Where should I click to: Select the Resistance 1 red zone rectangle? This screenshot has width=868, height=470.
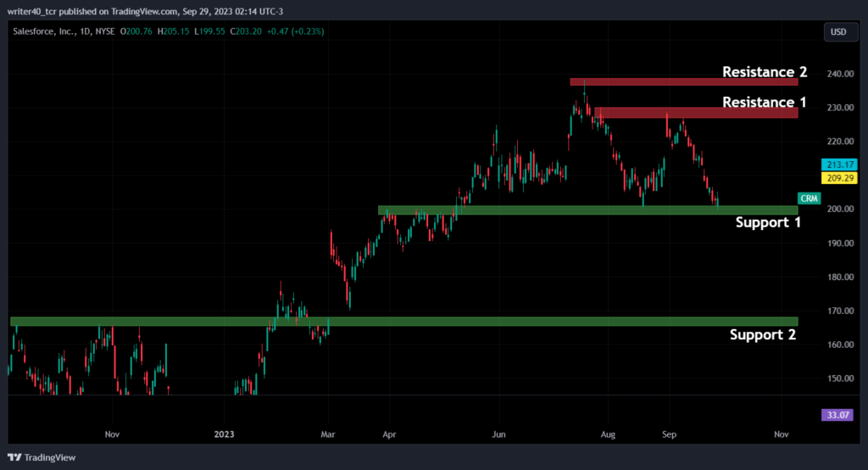(x=696, y=113)
